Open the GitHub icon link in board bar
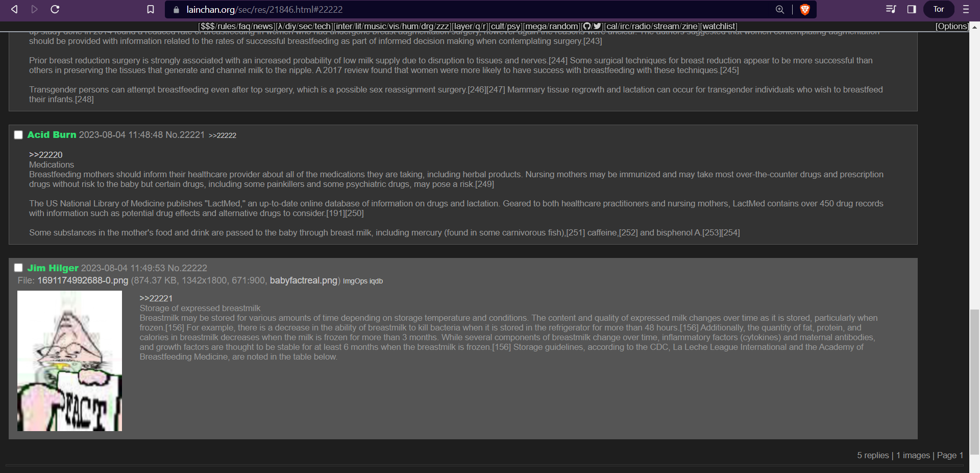 pos(586,26)
